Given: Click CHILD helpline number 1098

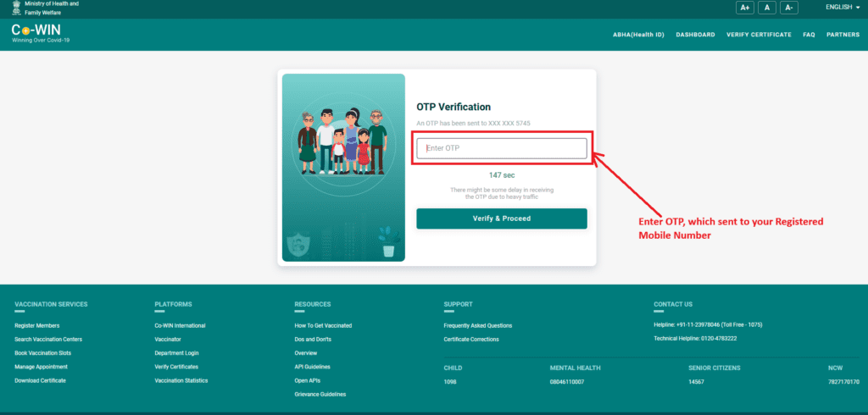Looking at the screenshot, I should tap(450, 382).
